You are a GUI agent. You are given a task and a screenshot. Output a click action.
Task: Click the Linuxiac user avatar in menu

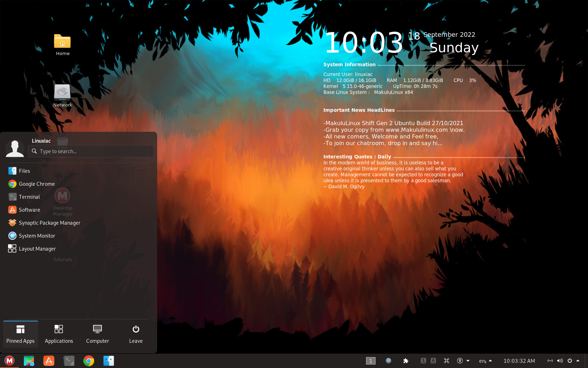15,149
